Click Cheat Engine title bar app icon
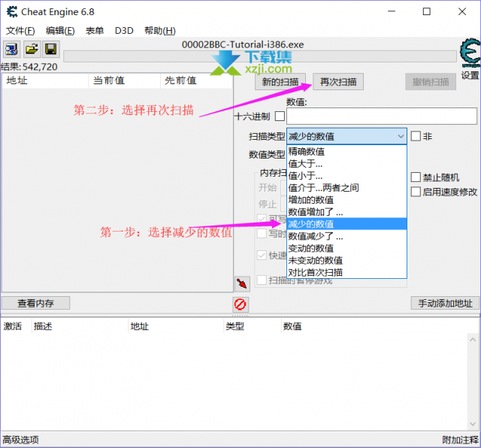 click(12, 12)
